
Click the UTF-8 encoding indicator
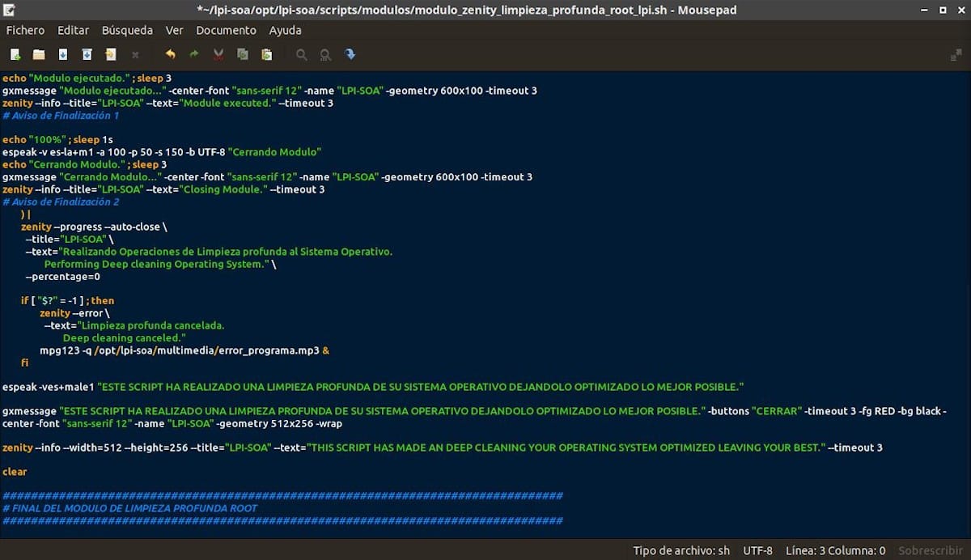click(x=757, y=550)
